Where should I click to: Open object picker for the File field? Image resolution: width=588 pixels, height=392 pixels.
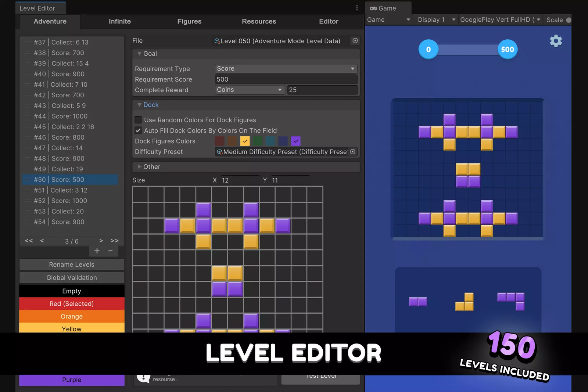(x=355, y=41)
